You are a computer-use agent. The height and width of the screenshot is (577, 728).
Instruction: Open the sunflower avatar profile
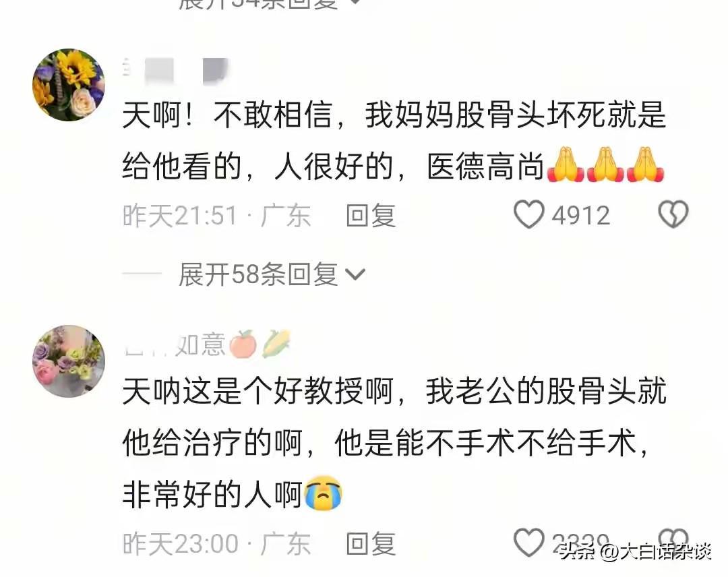pos(69,85)
